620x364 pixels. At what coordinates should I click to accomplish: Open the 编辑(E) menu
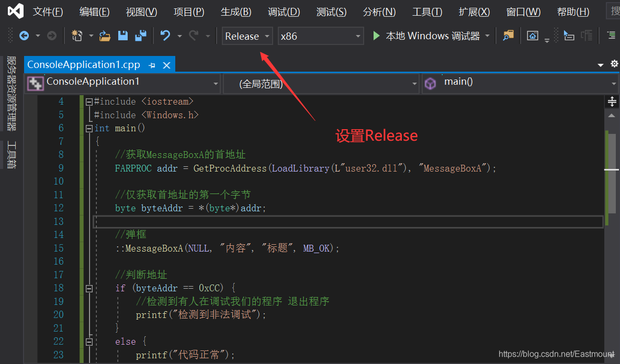pos(94,12)
